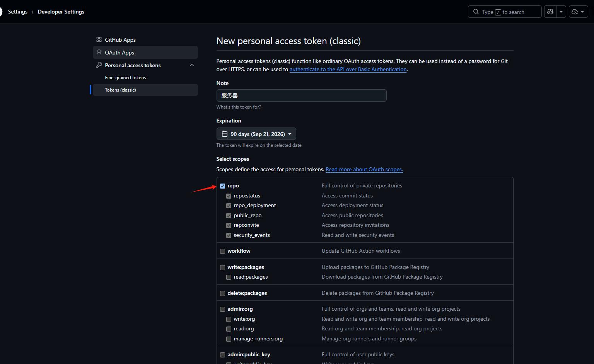Click text 'The token will expire on the selected date'
The height and width of the screenshot is (364, 594).
(x=259, y=145)
